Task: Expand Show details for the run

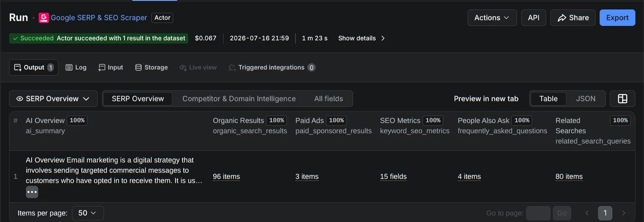Action: click(362, 38)
